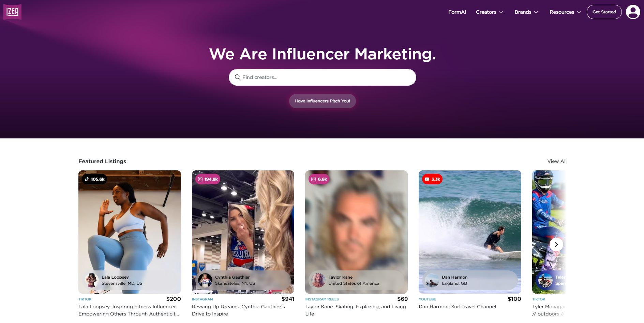The height and width of the screenshot is (323, 644).
Task: Open Dan Harmon surf listing thumbnail
Action: 470,232
